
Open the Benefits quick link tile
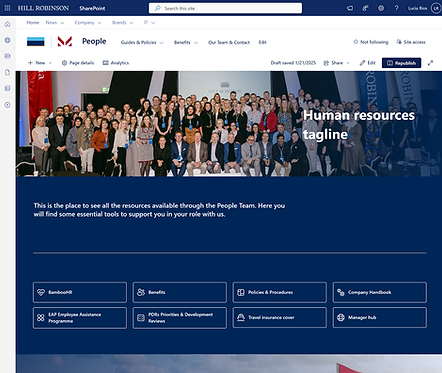180,292
